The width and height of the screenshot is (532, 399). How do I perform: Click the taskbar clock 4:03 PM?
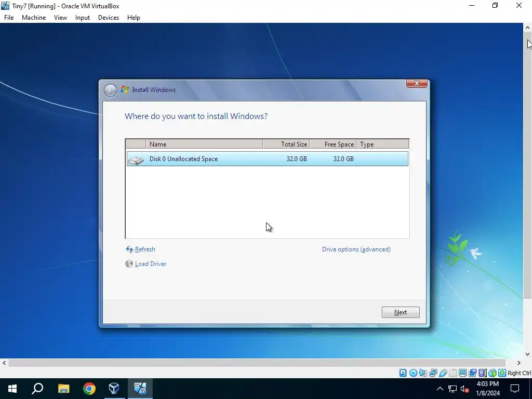(487, 384)
